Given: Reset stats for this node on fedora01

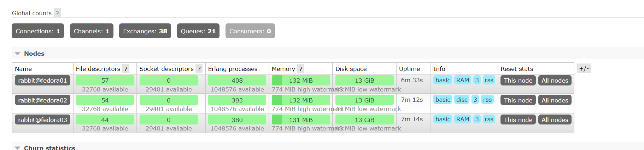Looking at the screenshot, I should click(x=518, y=80).
